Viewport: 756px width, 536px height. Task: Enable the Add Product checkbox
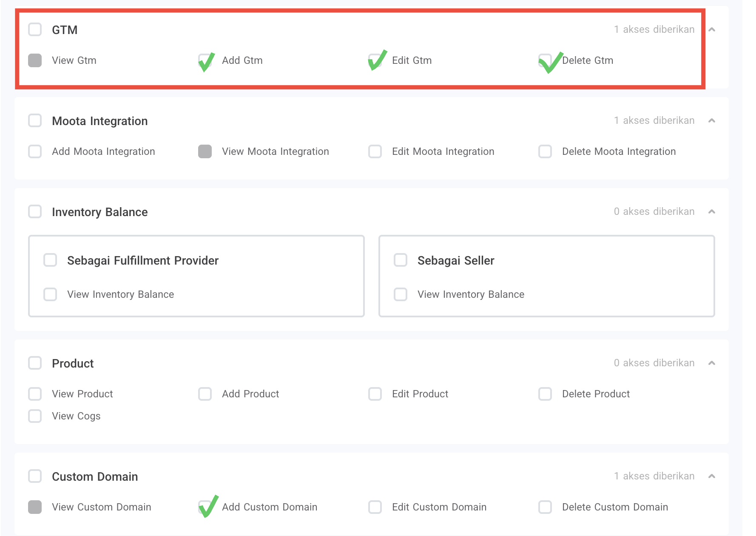coord(205,394)
